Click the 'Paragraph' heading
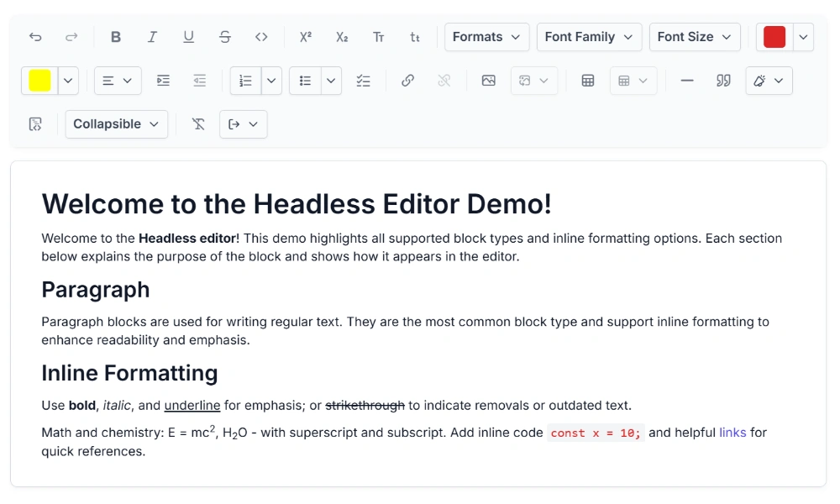This screenshot has height=504, width=840. coord(96,290)
